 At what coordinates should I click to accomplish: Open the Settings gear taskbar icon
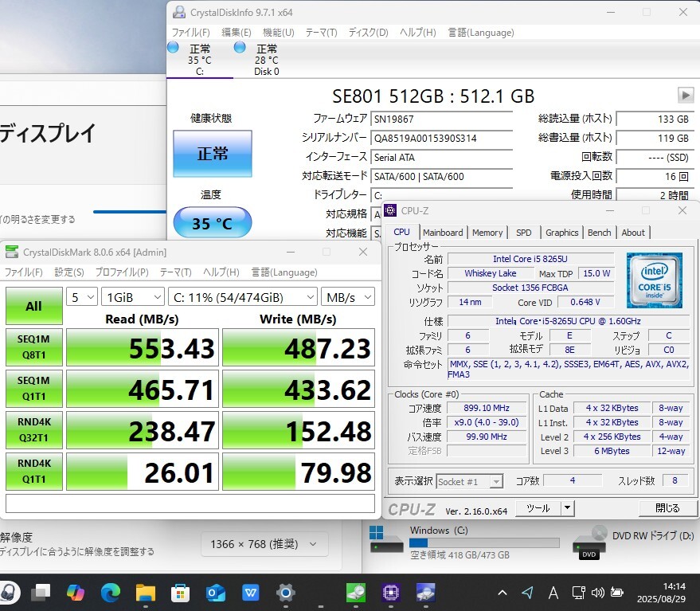pyautogui.click(x=285, y=593)
